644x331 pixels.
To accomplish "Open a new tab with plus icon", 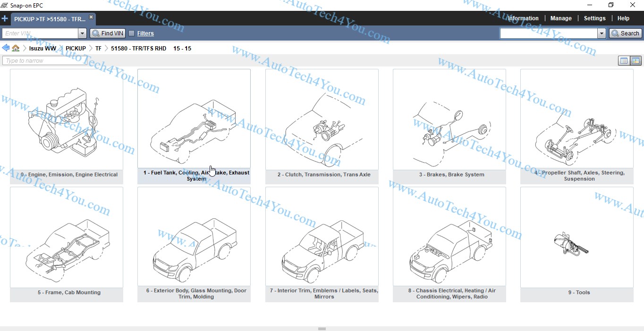I will (5, 19).
